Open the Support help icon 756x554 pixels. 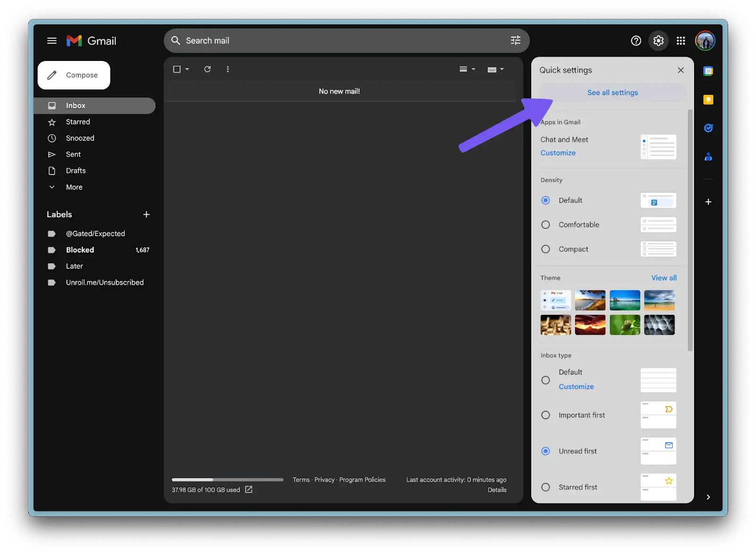pyautogui.click(x=636, y=41)
